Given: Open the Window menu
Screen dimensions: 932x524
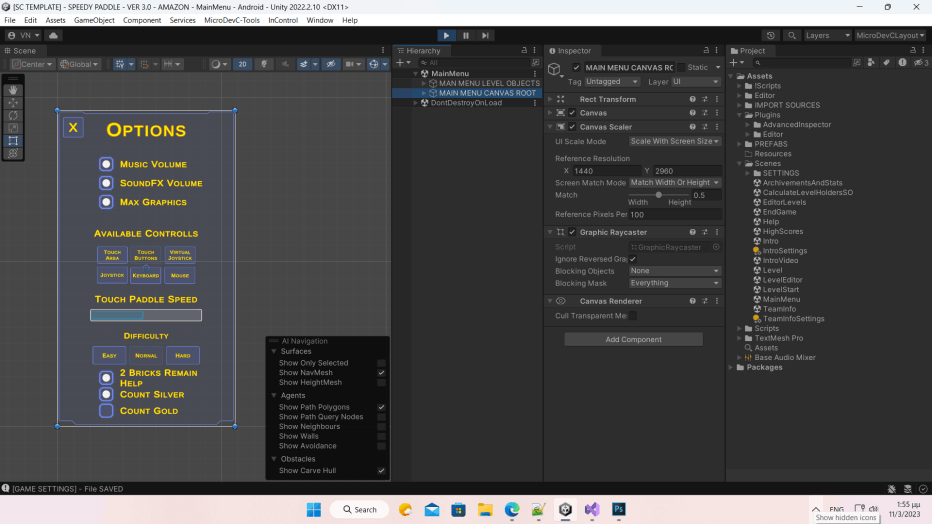Looking at the screenshot, I should tap(320, 20).
